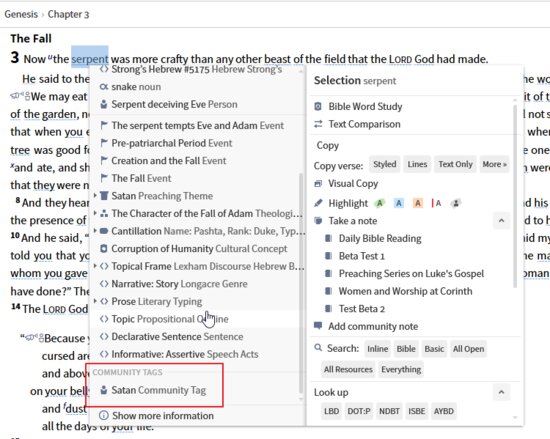The height and width of the screenshot is (439, 550).
Task: Apply orange highlighter style
Action: [x=417, y=203]
